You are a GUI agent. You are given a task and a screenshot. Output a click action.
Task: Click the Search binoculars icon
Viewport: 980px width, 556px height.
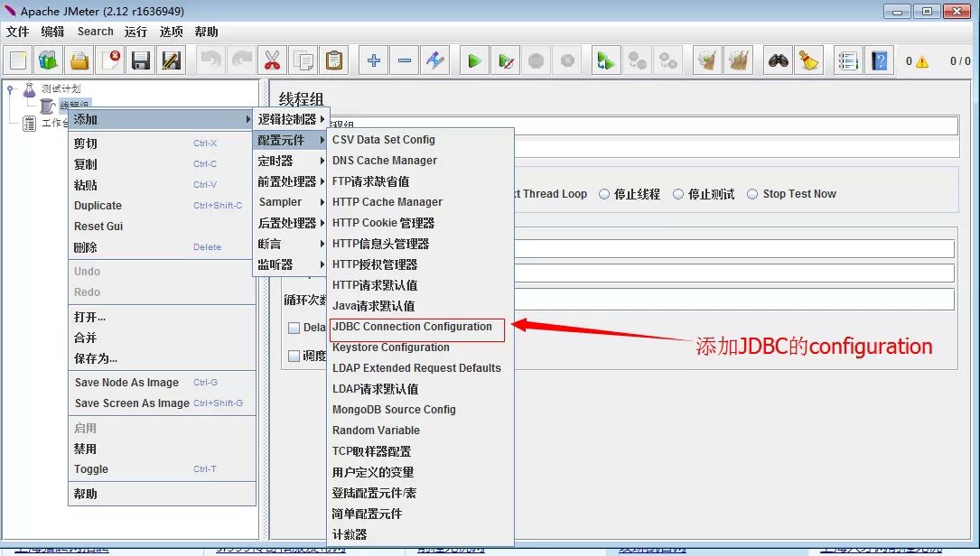tap(778, 60)
